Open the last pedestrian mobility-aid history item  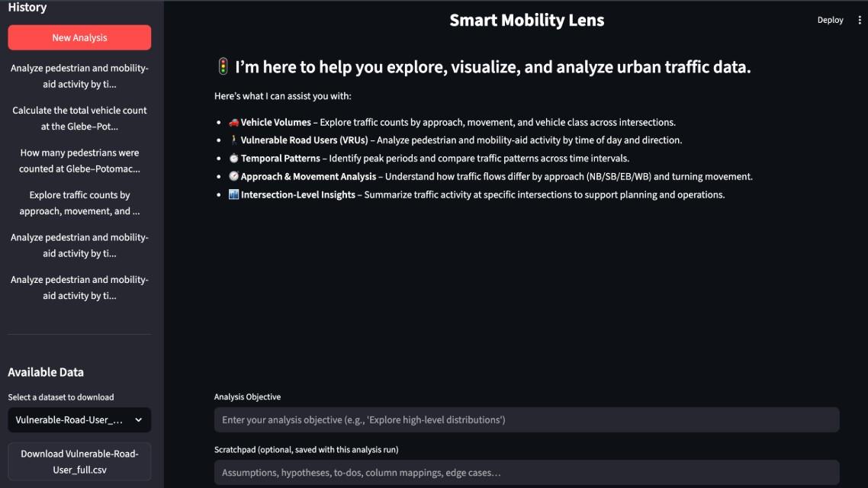point(79,287)
